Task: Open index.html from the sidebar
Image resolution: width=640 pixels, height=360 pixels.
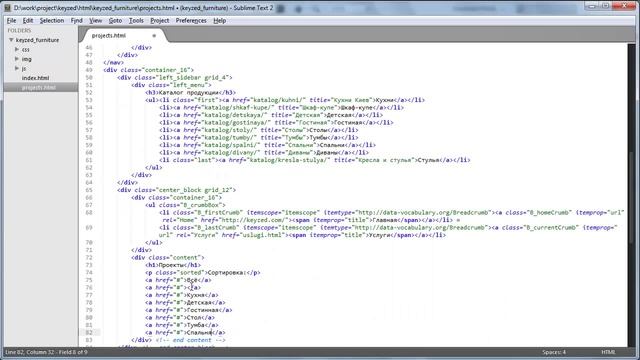Action: pyautogui.click(x=36, y=78)
